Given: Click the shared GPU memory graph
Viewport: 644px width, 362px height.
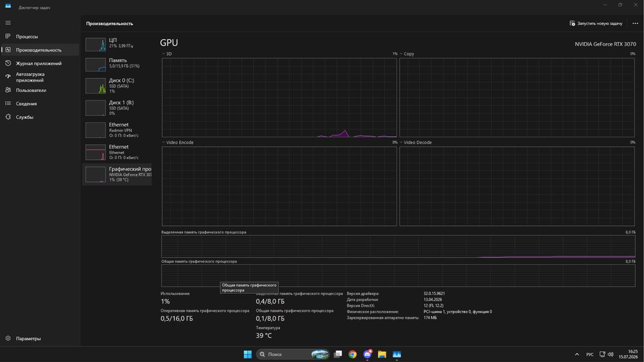Looking at the screenshot, I should click(399, 275).
